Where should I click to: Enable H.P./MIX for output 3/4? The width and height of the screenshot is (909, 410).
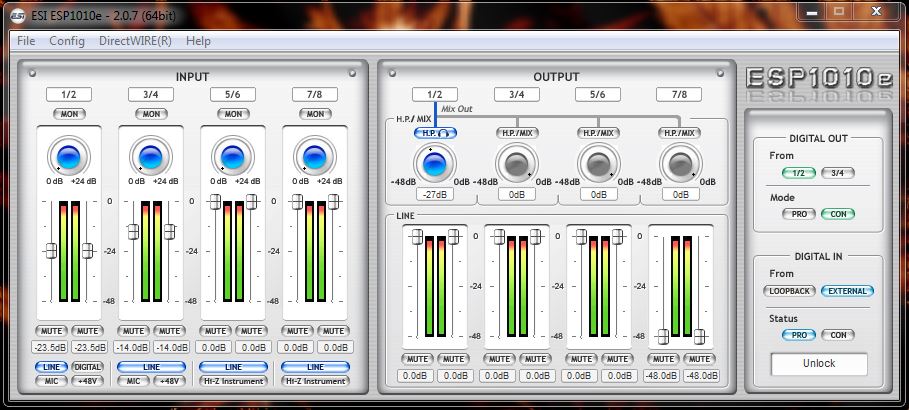pos(517,133)
